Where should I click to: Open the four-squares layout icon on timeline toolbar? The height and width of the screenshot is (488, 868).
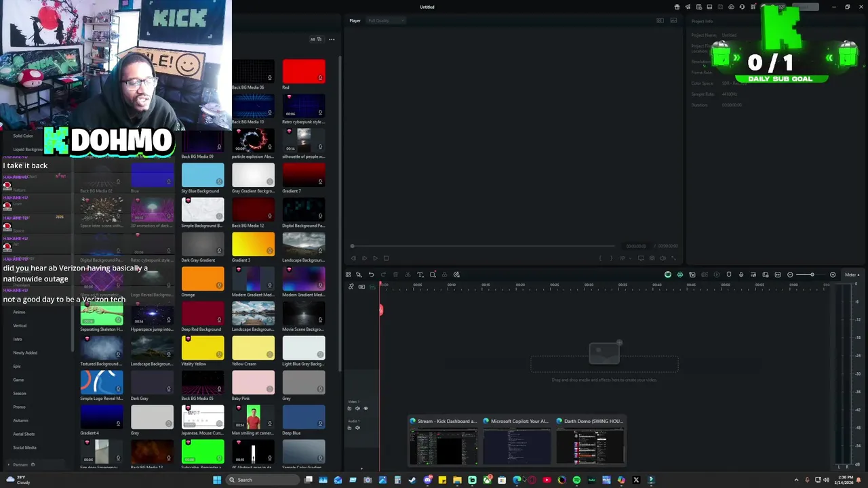tap(348, 274)
